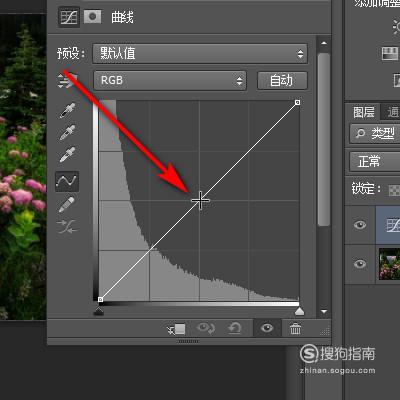Viewport: 400px width, 400px height.
Task: Toggle lock transparent pixels next to 锁定
Action: tap(394, 190)
